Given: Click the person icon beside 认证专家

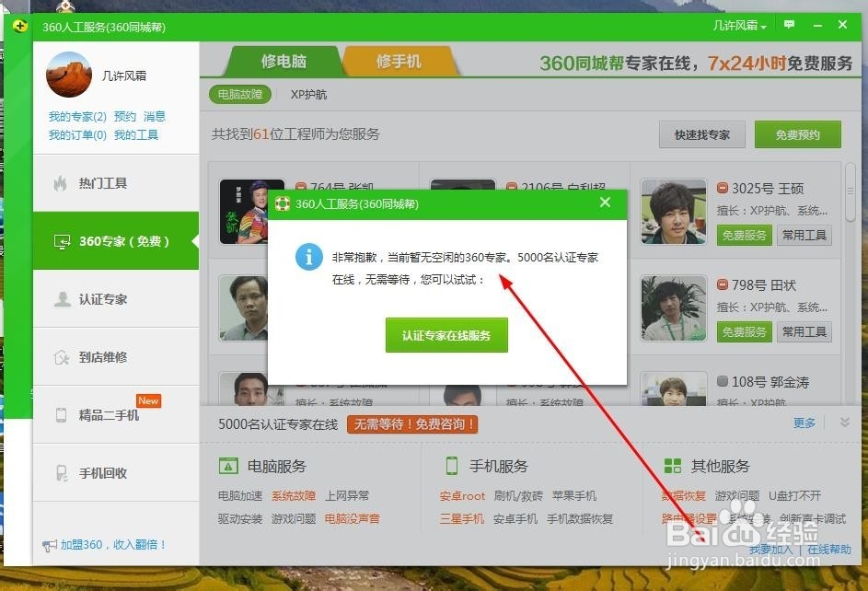Looking at the screenshot, I should 62,299.
